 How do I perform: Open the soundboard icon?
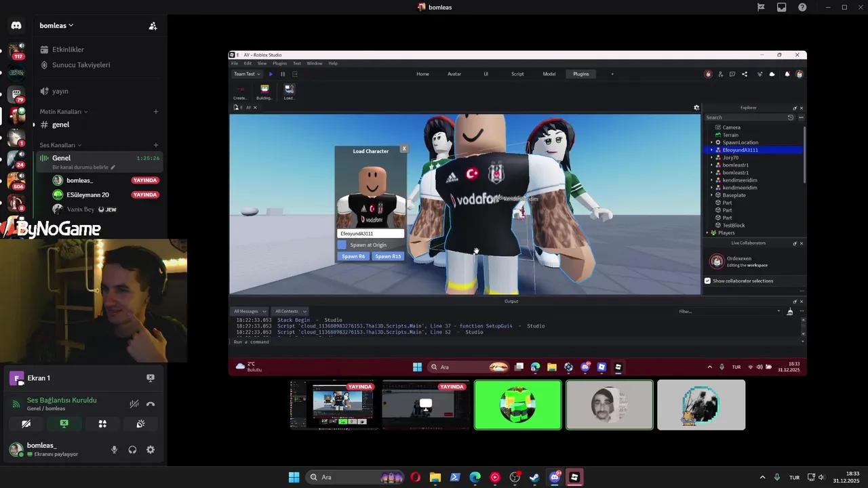[140, 424]
